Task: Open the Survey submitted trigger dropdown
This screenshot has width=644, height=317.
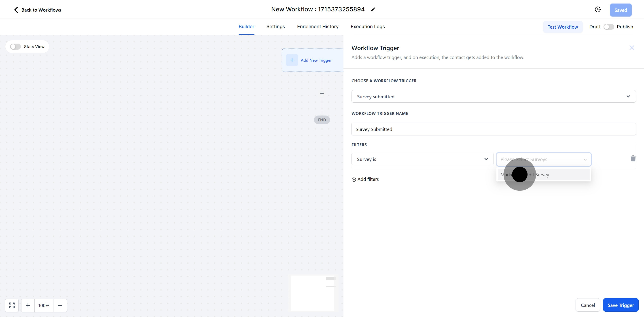Action: click(494, 97)
